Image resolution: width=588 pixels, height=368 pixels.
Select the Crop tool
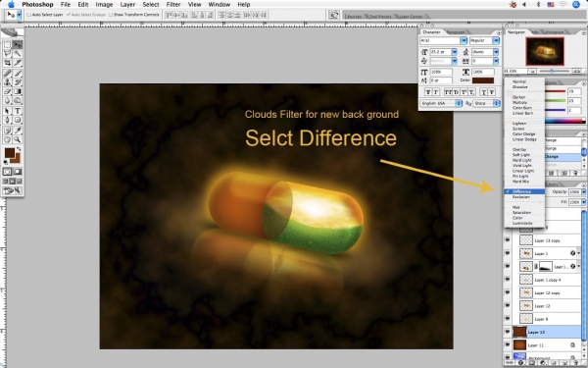pyautogui.click(x=7, y=63)
